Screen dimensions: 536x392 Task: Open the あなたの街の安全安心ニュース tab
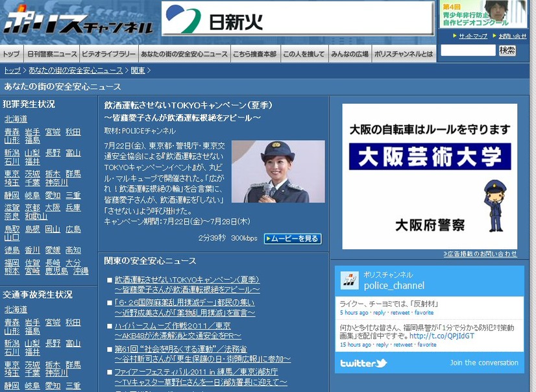click(184, 54)
